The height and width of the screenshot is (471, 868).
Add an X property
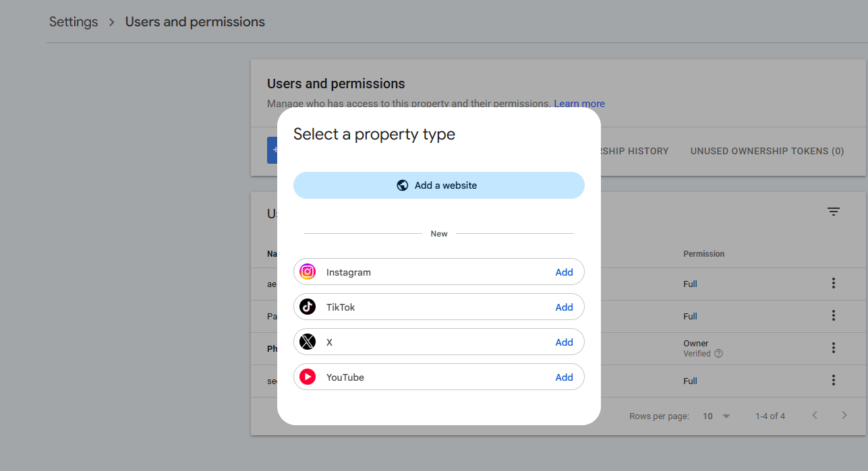[564, 342]
